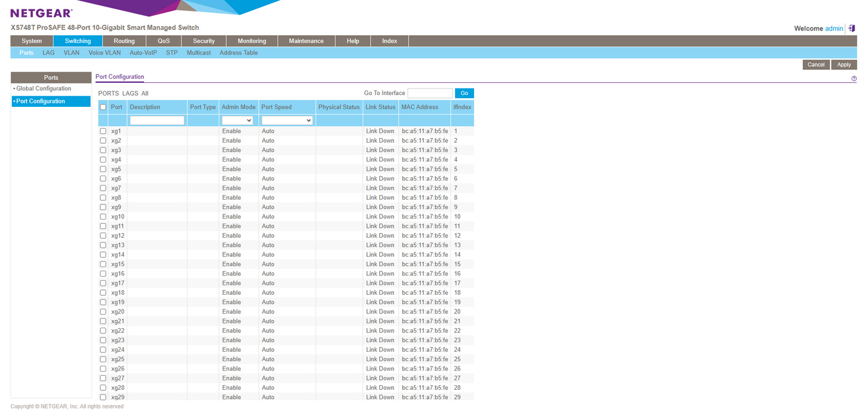868x411 pixels.
Task: Click the Go button
Action: click(464, 93)
